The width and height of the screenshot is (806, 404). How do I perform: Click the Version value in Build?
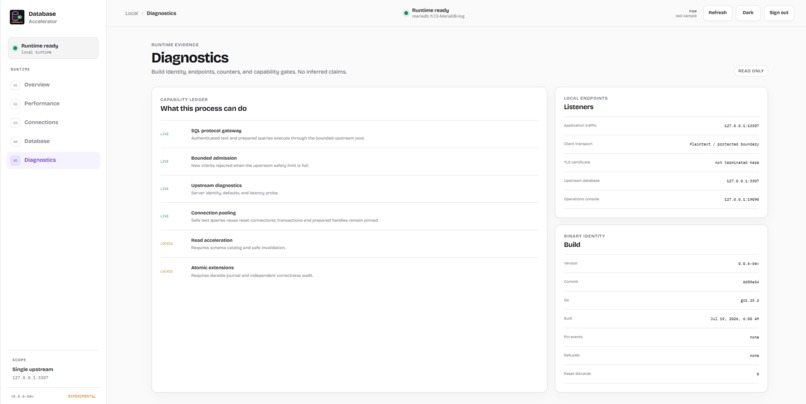(748, 264)
